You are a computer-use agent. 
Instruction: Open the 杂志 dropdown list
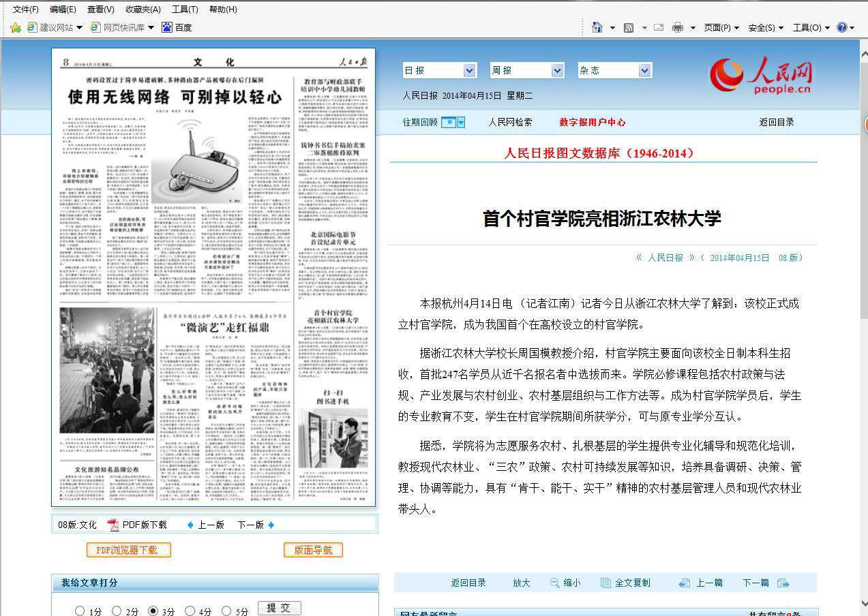(x=644, y=71)
